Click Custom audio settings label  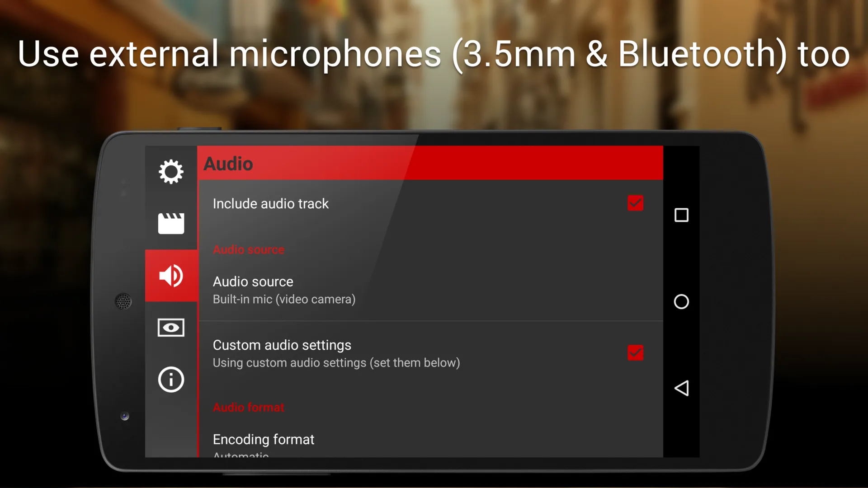282,345
